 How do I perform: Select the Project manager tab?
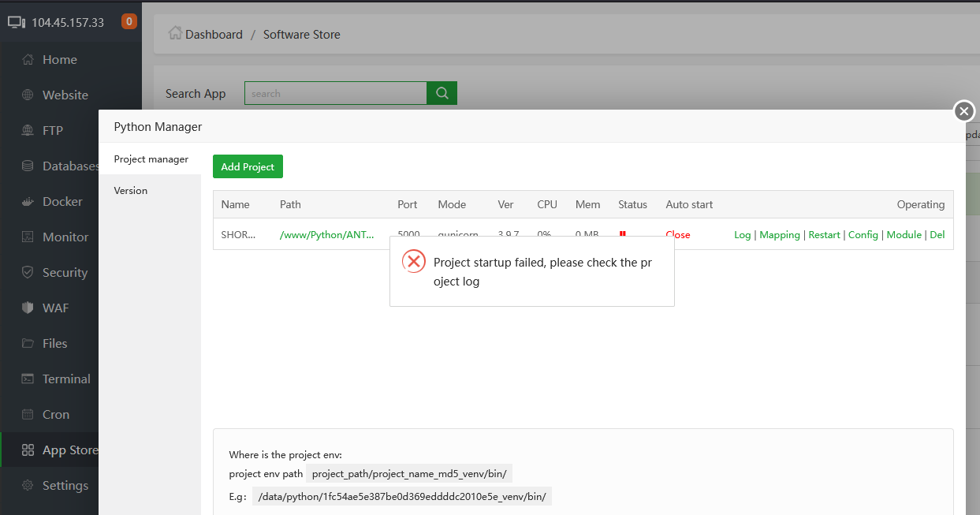pos(151,159)
